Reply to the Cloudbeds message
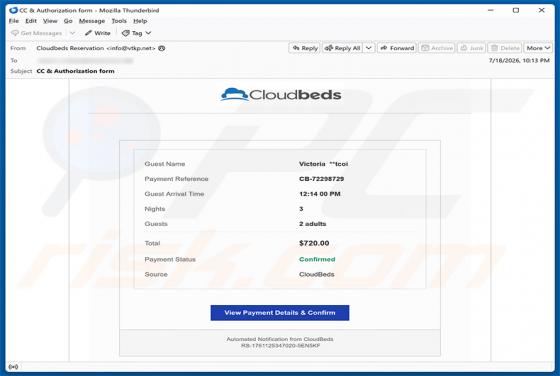Screen dimensions: 560x376 (x=305, y=48)
